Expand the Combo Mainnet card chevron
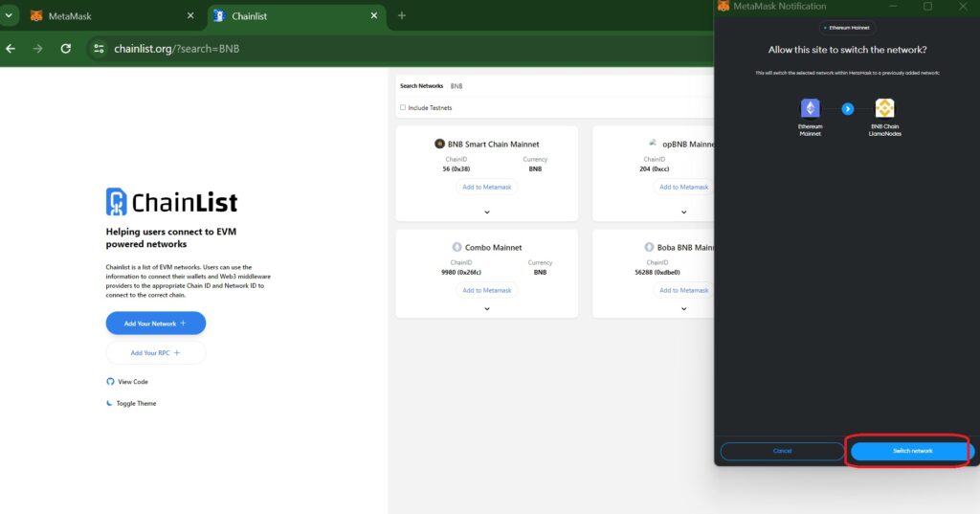 [487, 309]
